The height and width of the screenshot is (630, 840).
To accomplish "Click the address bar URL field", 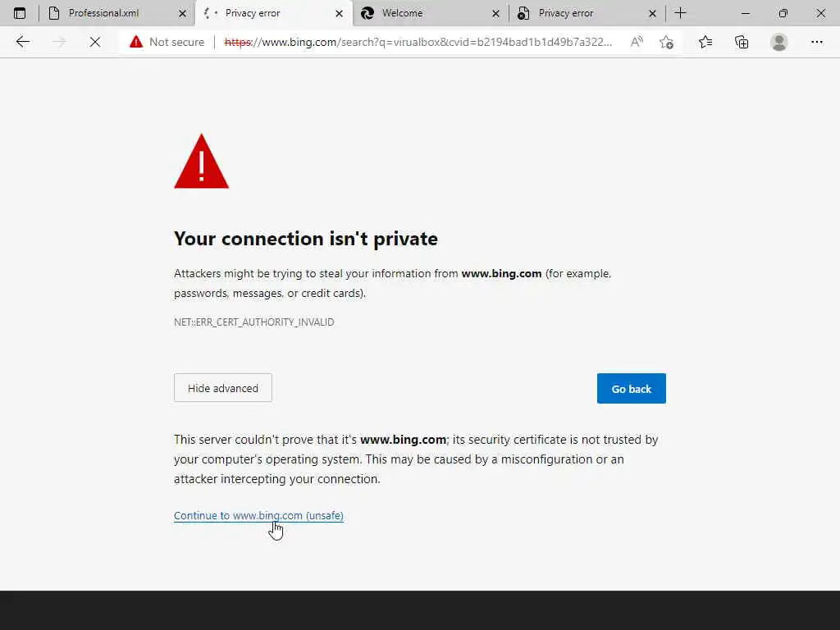I will point(418,42).
